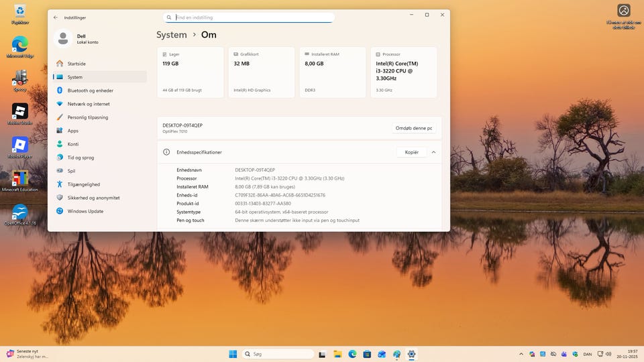
Task: Go to Sikkerhed og anonymitet
Action: tap(93, 198)
